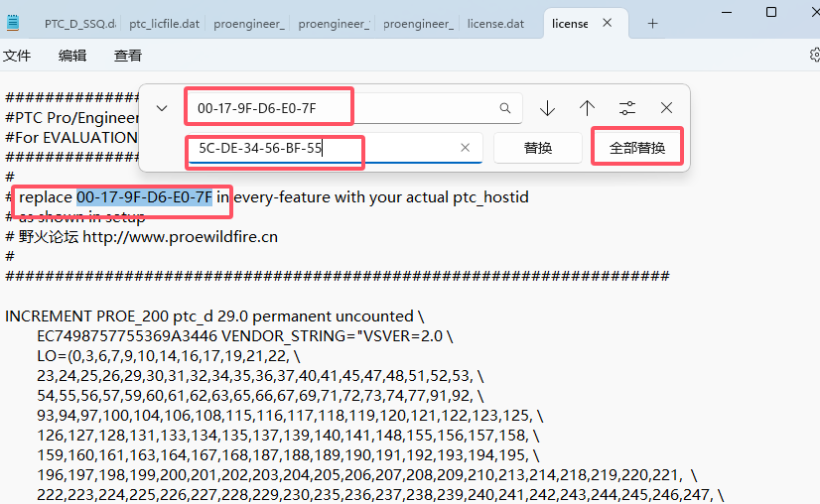Click the line starting 159,160,161
This screenshot has height=504, width=820.
(288, 455)
